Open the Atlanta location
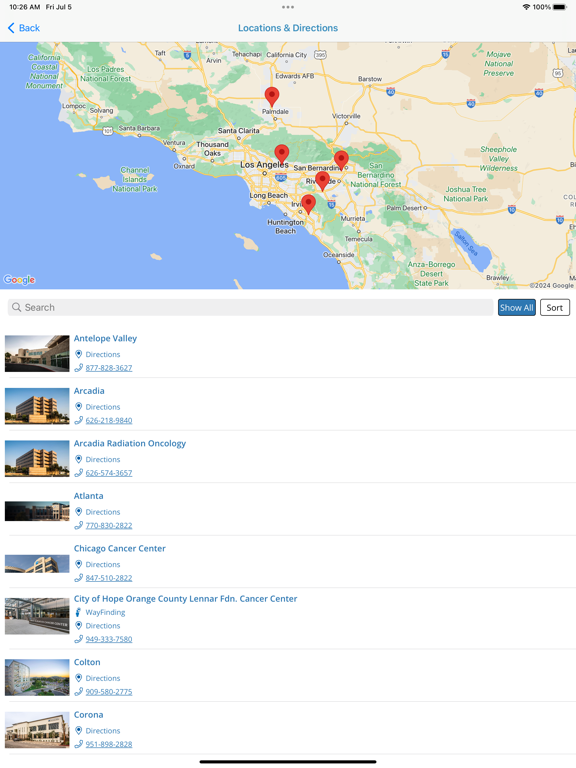 [89, 496]
